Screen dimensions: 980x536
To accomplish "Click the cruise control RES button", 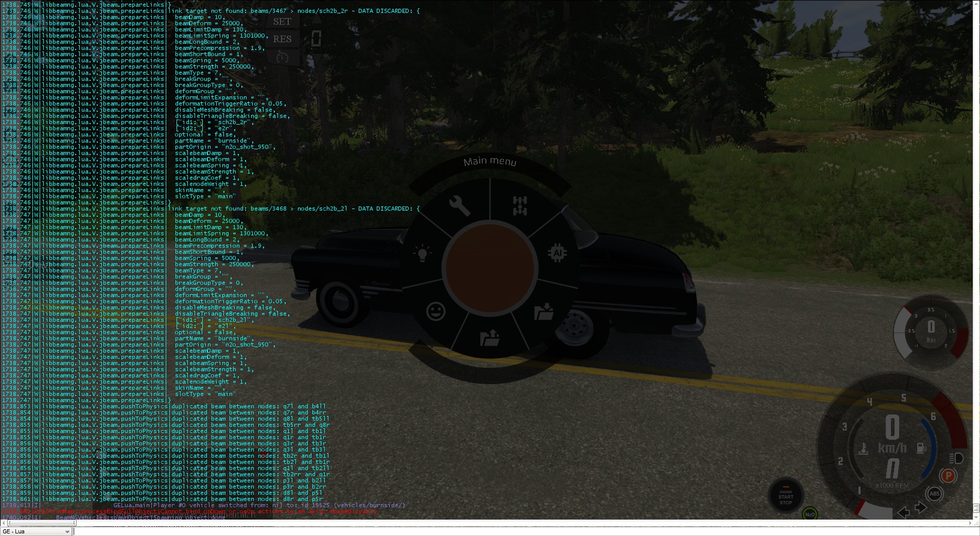I will tap(282, 39).
